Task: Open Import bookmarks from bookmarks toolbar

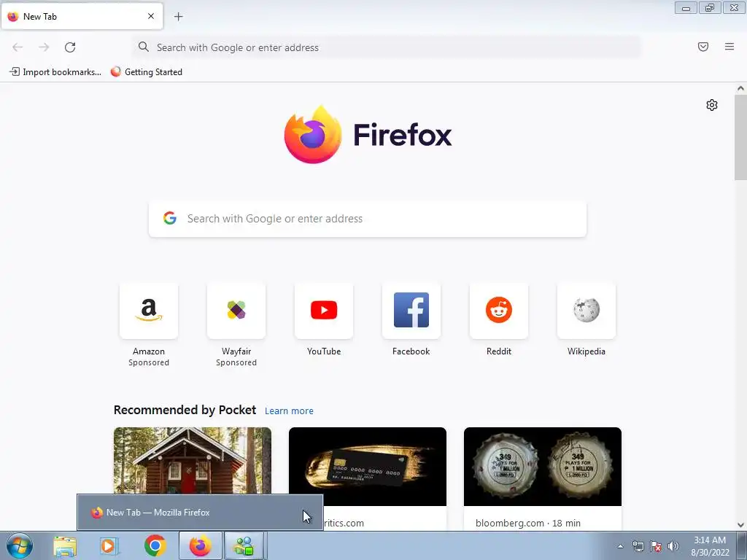Action: click(x=55, y=72)
